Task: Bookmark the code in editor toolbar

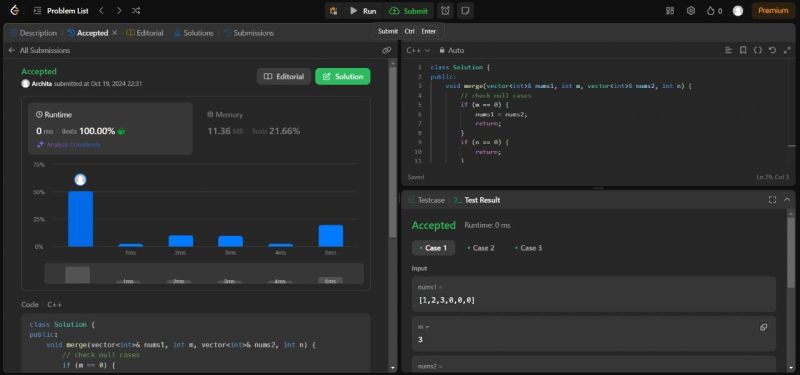Action: pyautogui.click(x=743, y=50)
